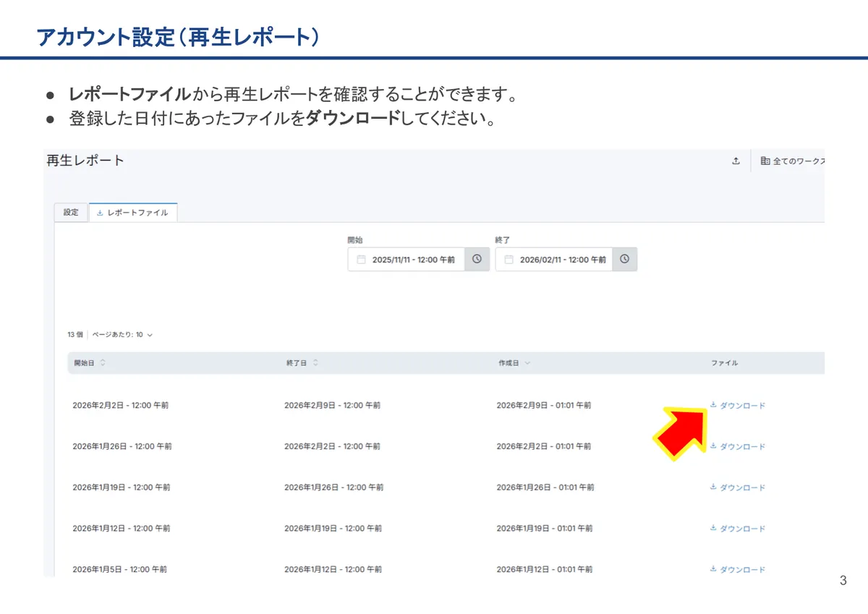This screenshot has height=614, width=868.
Task: Sort by the 終了日 column header
Action: [x=302, y=363]
